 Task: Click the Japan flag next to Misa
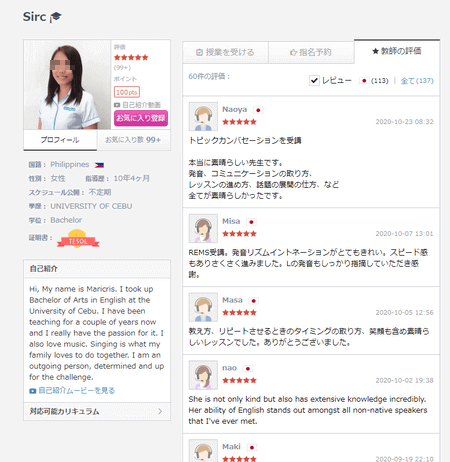251,222
